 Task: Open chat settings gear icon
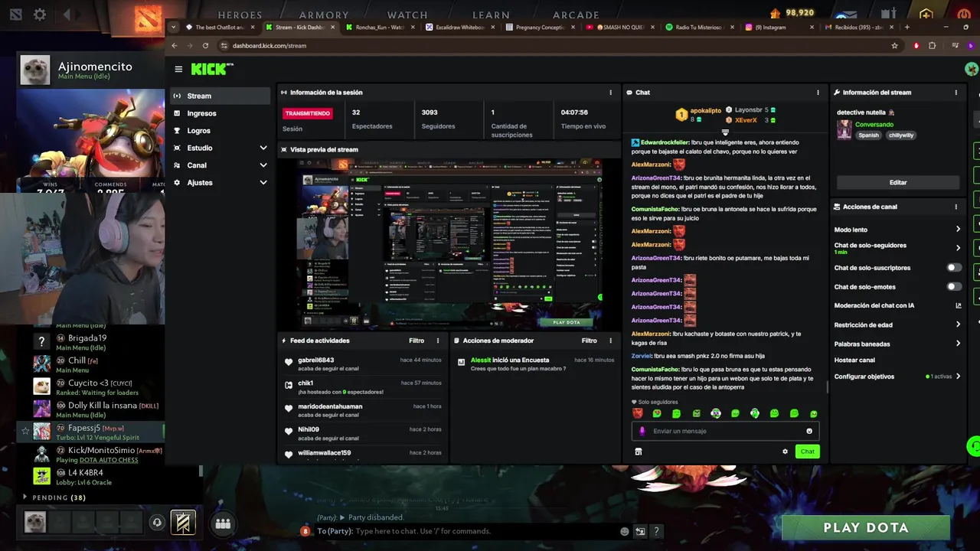(x=785, y=452)
